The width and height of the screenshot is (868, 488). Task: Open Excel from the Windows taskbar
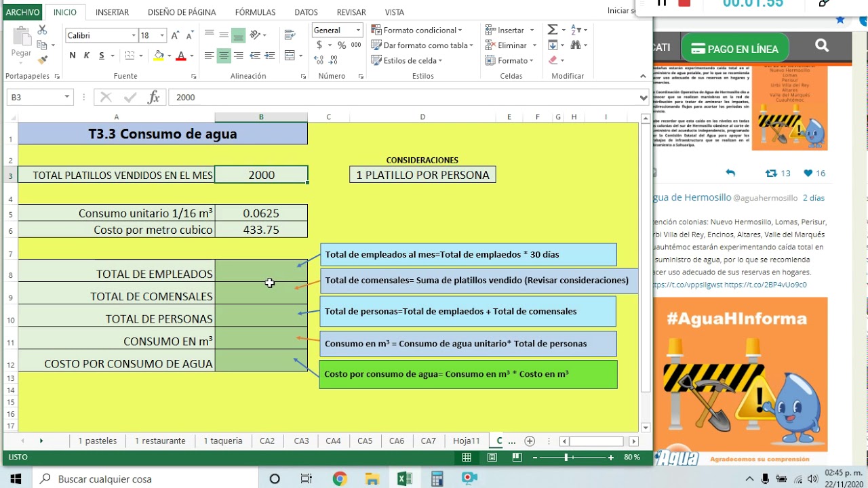tap(405, 479)
